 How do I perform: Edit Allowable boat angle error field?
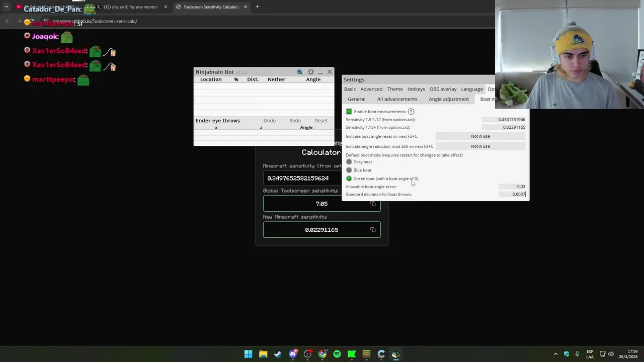point(512,187)
